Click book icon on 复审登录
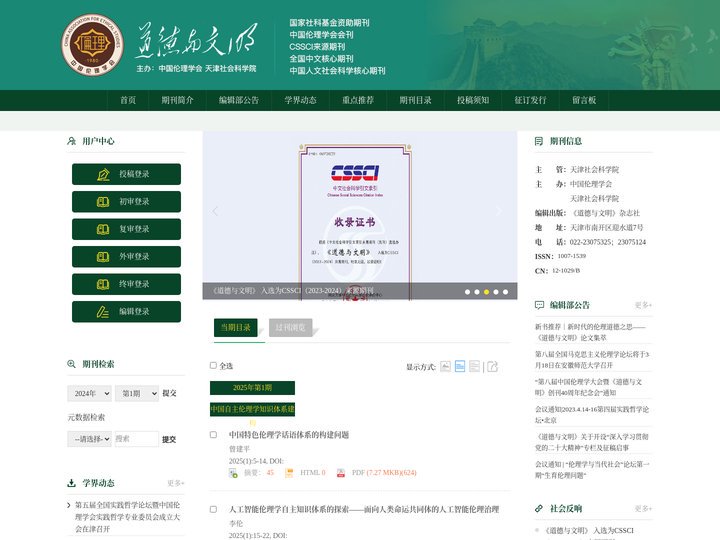This screenshot has height=540, width=720. (x=103, y=230)
